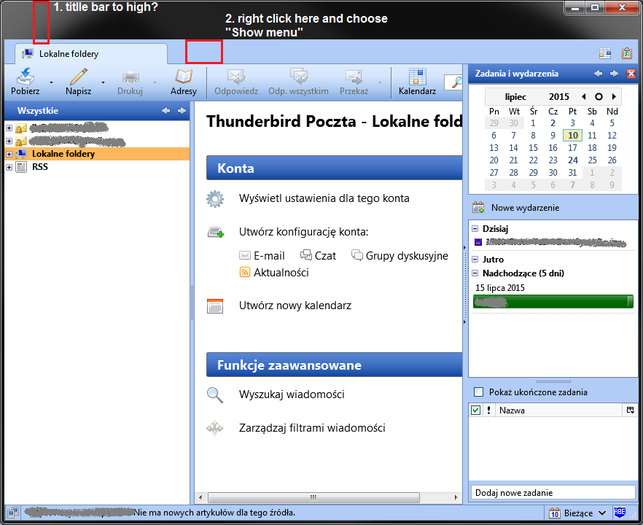Click Grupy dyskusyjne setup link
The image size is (643, 525).
[400, 256]
